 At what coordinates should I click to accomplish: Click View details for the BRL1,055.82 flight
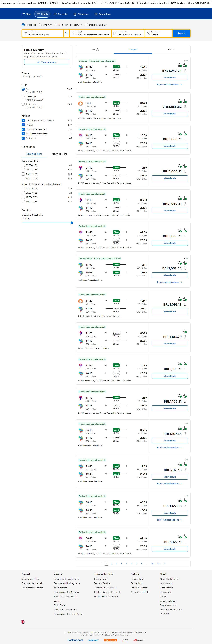(170, 114)
